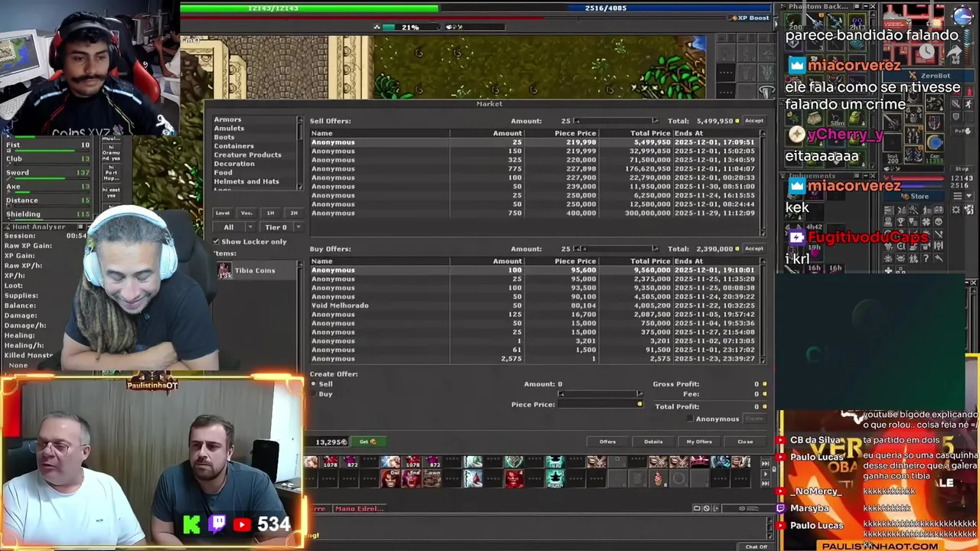Adjust the create offer amount slider

click(x=601, y=394)
